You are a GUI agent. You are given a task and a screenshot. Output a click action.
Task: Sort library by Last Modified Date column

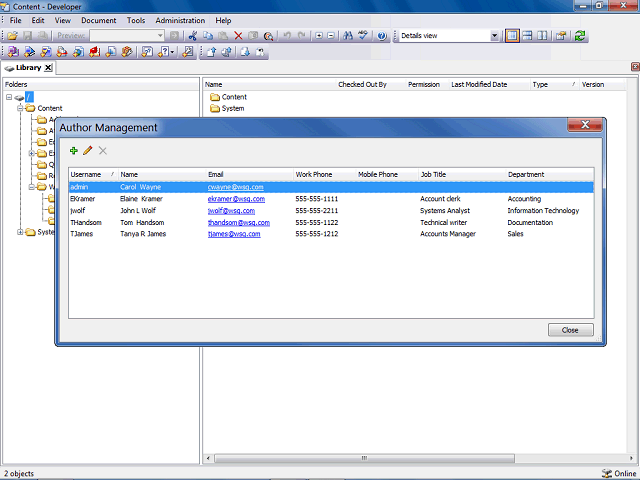point(489,84)
